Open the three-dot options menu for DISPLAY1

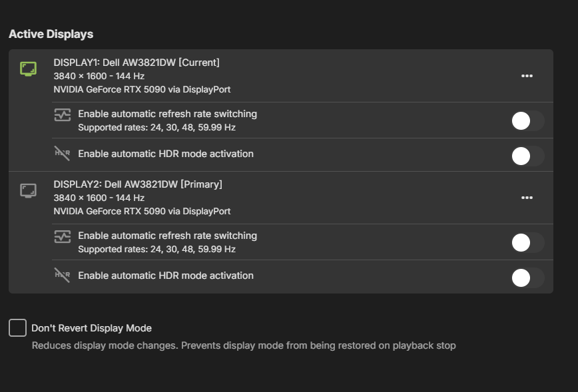click(527, 76)
